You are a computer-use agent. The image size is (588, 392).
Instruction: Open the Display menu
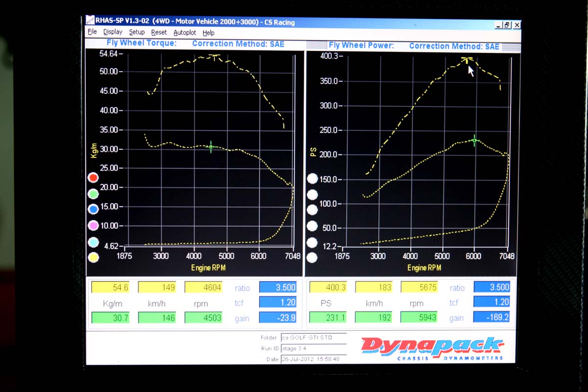pyautogui.click(x=113, y=32)
